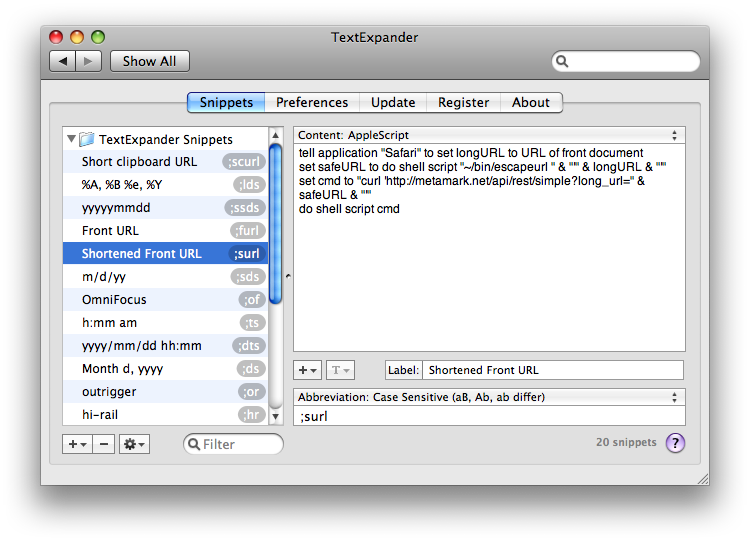Click the Filter search field
This screenshot has width=750, height=541.
click(233, 444)
